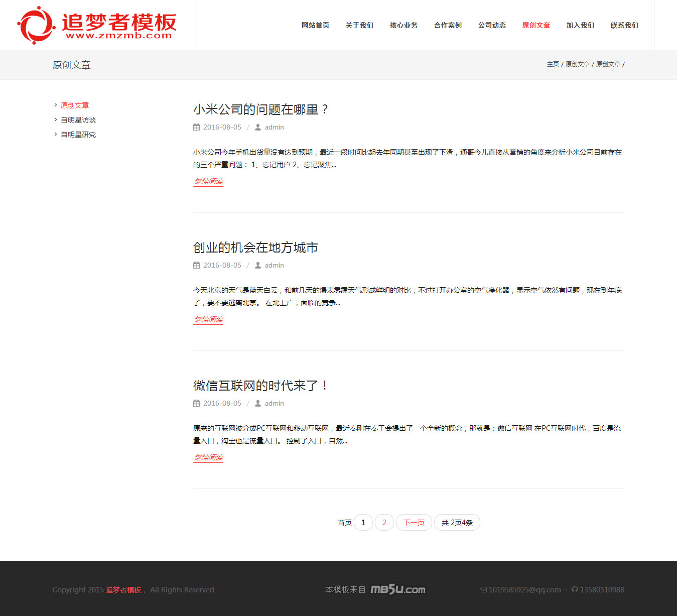
Task: Open article title 微信互联网的时代来了！
Action: [260, 386]
